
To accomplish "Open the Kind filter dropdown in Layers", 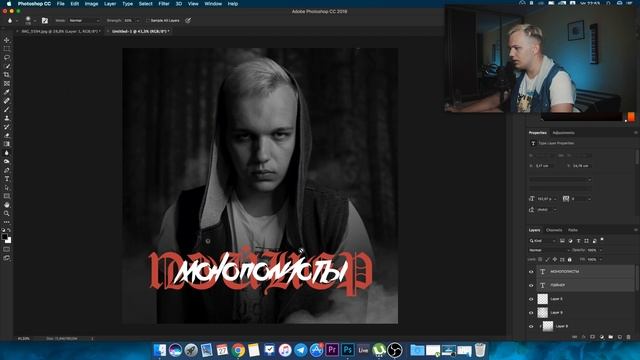I will [543, 241].
